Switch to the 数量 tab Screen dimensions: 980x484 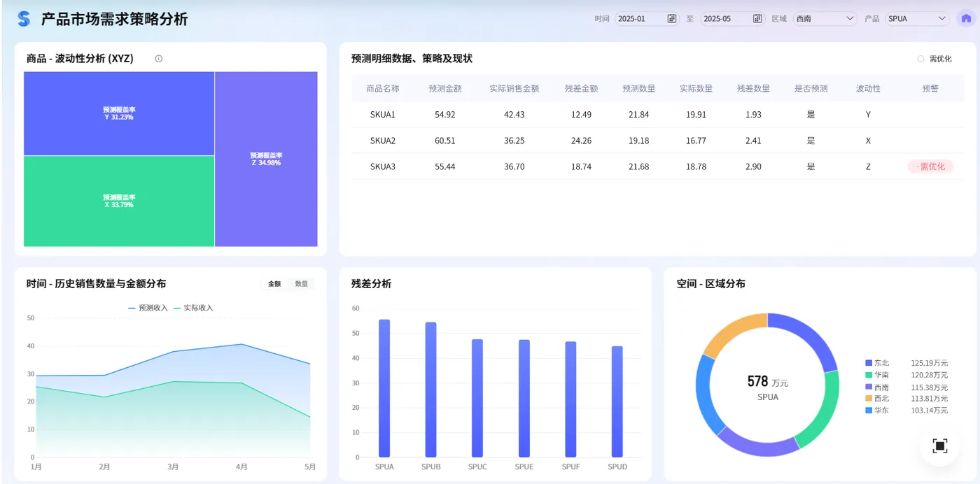point(302,284)
